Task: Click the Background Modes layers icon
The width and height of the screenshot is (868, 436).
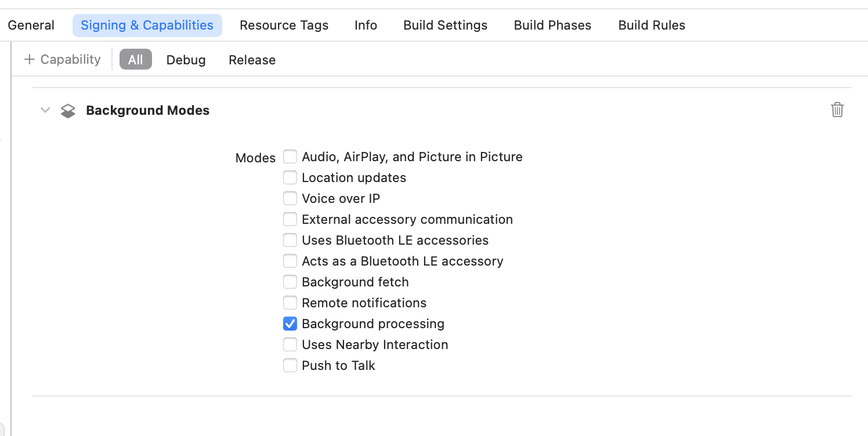Action: [x=68, y=111]
